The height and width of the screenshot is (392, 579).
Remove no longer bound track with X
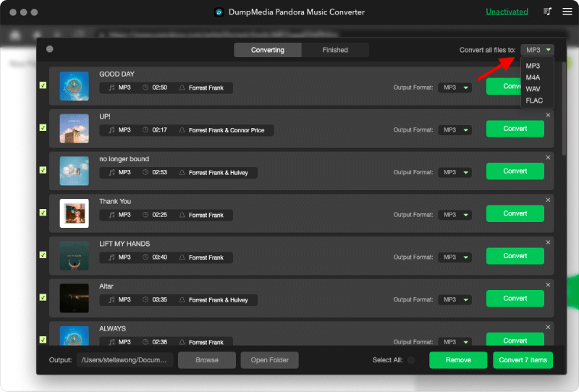[x=548, y=158]
